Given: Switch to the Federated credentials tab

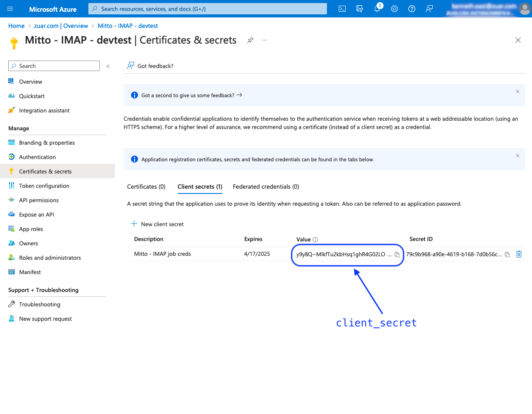Looking at the screenshot, I should pos(266,187).
